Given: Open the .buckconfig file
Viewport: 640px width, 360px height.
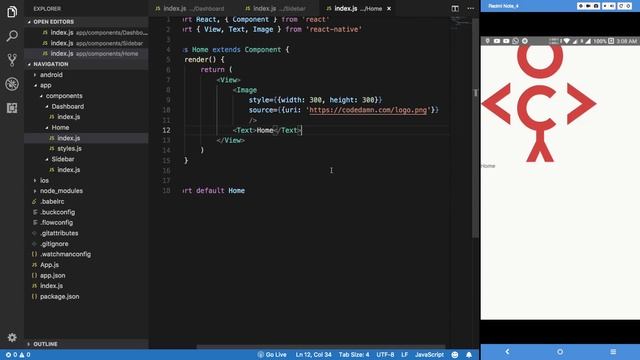Looking at the screenshot, I should pos(57,212).
